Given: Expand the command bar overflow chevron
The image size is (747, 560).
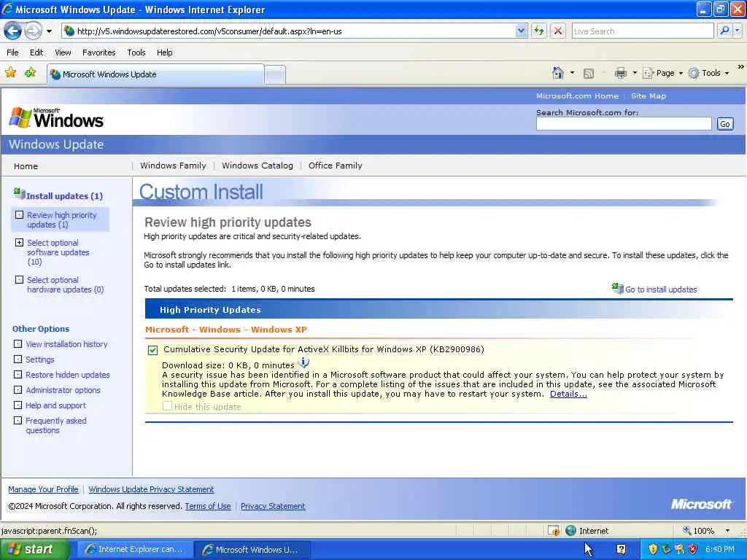Looking at the screenshot, I should [x=741, y=67].
